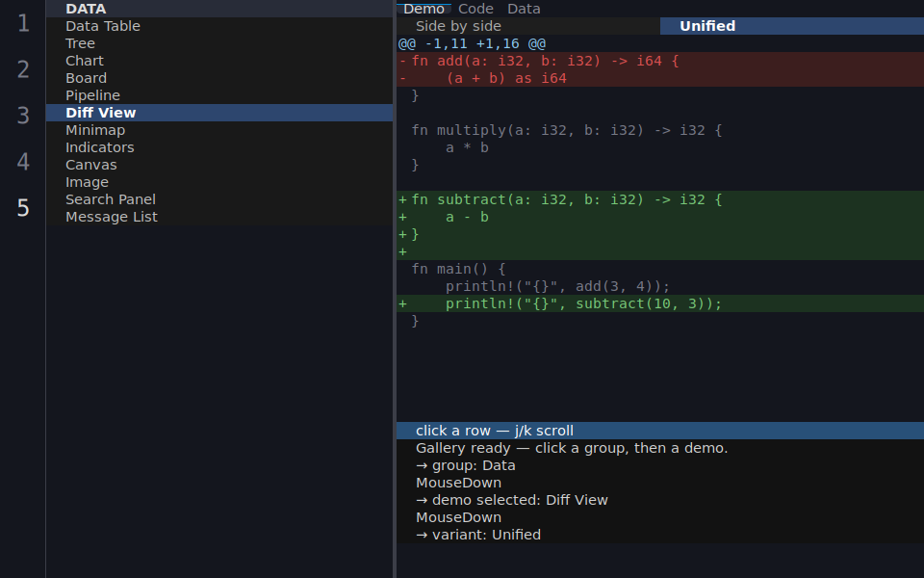
Task: Click the 'fn multiply' context line
Action: click(x=660, y=130)
